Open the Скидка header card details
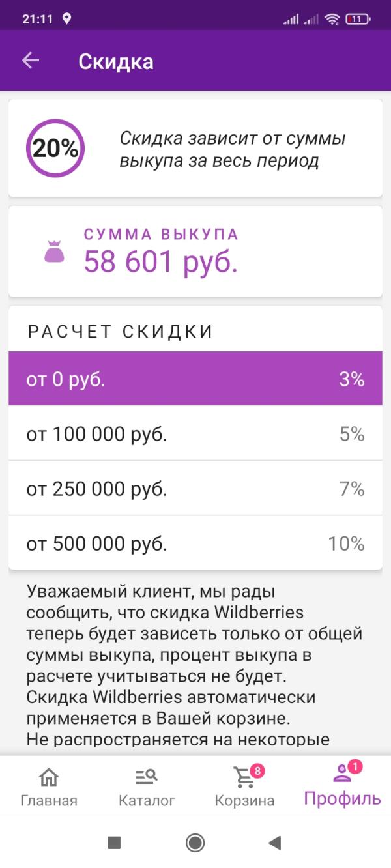The height and width of the screenshot is (868, 391). tap(195, 148)
